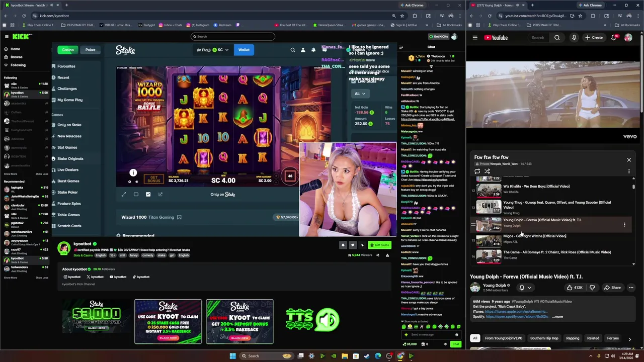The image size is (644, 362).
Task: Select the Rapping chip
Action: [x=573, y=338]
